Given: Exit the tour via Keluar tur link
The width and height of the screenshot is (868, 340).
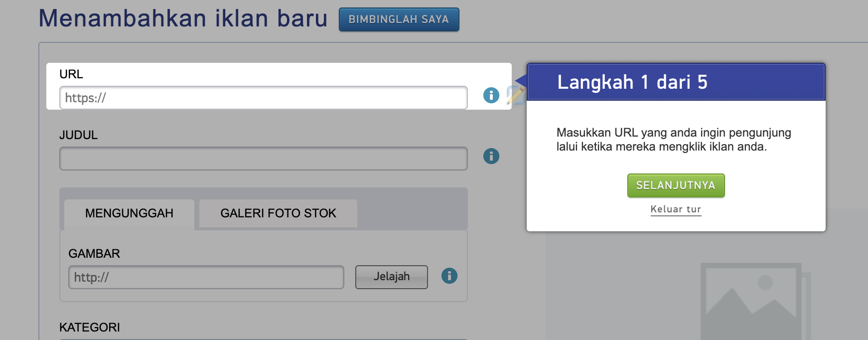Looking at the screenshot, I should 675,209.
